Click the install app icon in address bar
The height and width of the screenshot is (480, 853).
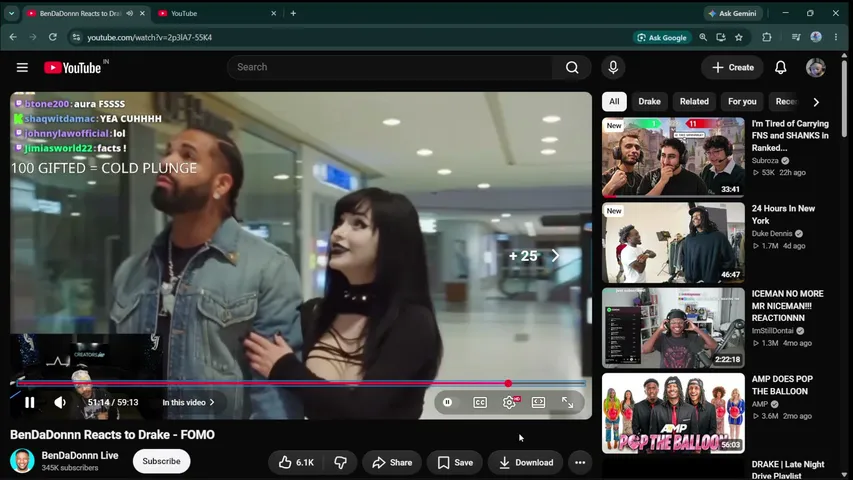click(721, 38)
